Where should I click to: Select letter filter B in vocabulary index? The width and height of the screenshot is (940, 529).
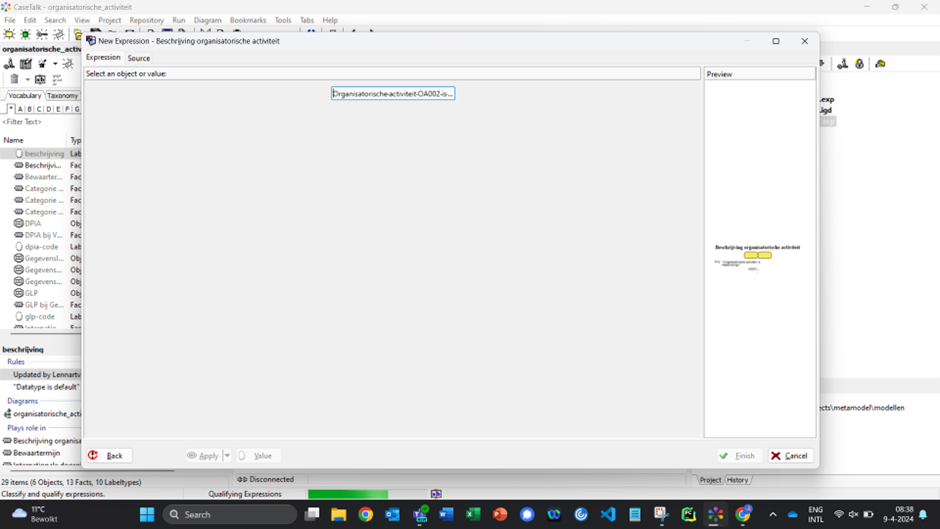(29, 109)
